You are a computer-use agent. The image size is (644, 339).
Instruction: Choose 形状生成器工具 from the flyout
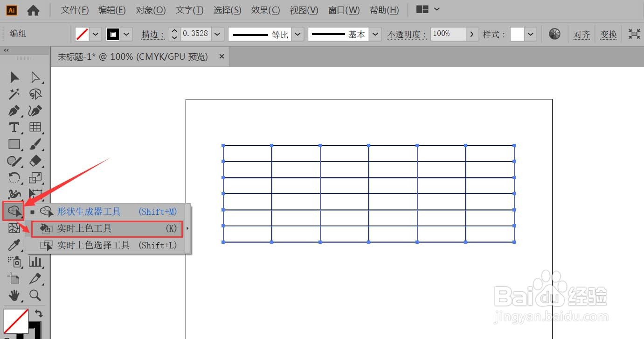coord(108,212)
